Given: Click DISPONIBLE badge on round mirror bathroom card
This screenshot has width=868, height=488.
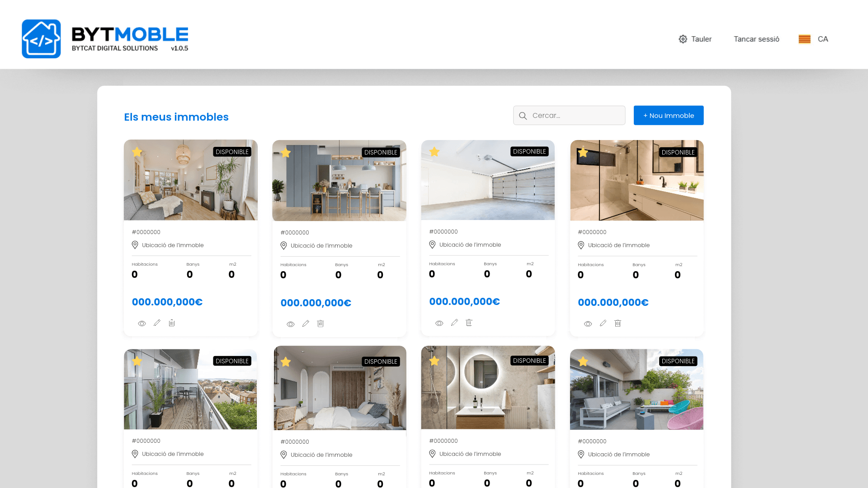Looking at the screenshot, I should 529,361.
